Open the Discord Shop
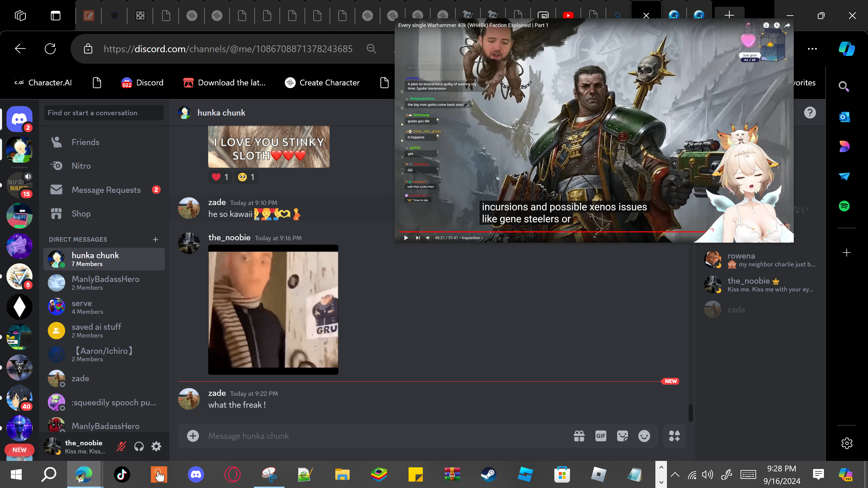The height and width of the screenshot is (488, 868). coord(104,213)
